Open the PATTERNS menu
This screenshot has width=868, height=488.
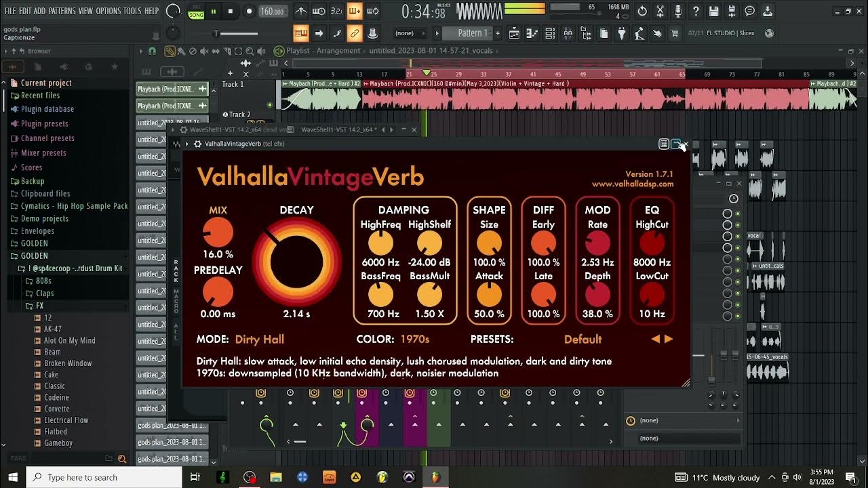click(62, 11)
